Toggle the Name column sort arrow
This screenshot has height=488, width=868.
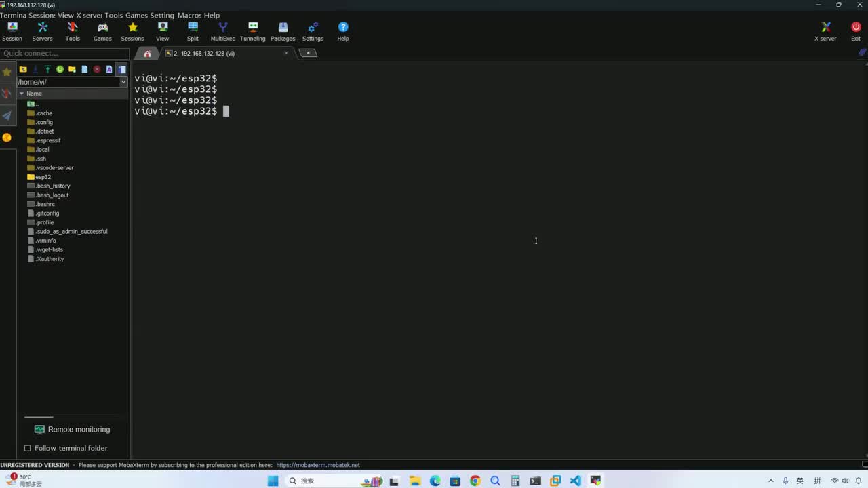(22, 94)
